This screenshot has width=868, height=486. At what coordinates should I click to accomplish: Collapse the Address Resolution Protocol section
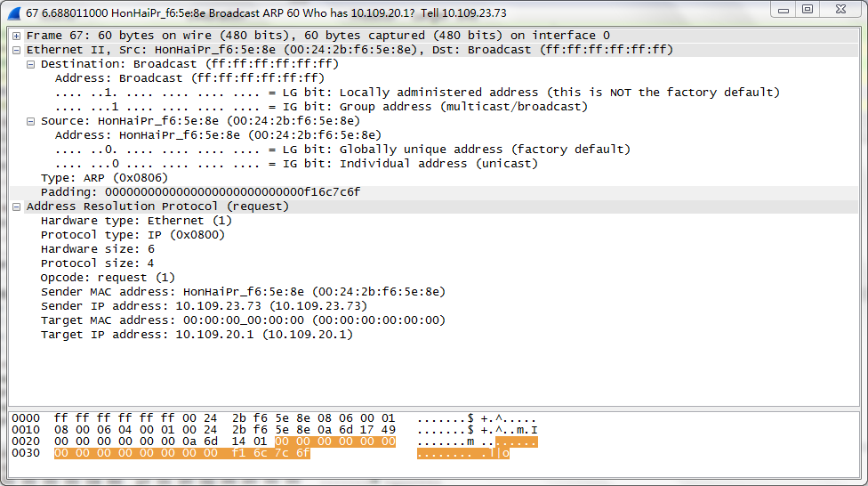17,207
